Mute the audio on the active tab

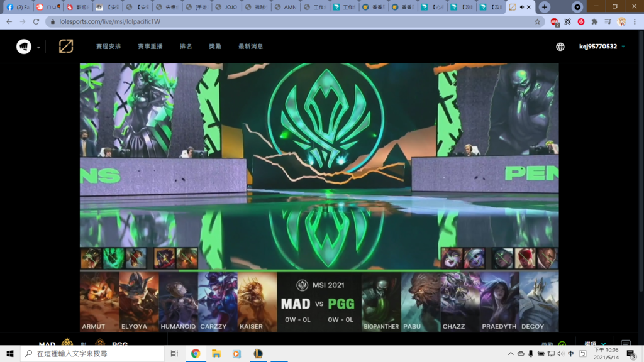coord(521,7)
